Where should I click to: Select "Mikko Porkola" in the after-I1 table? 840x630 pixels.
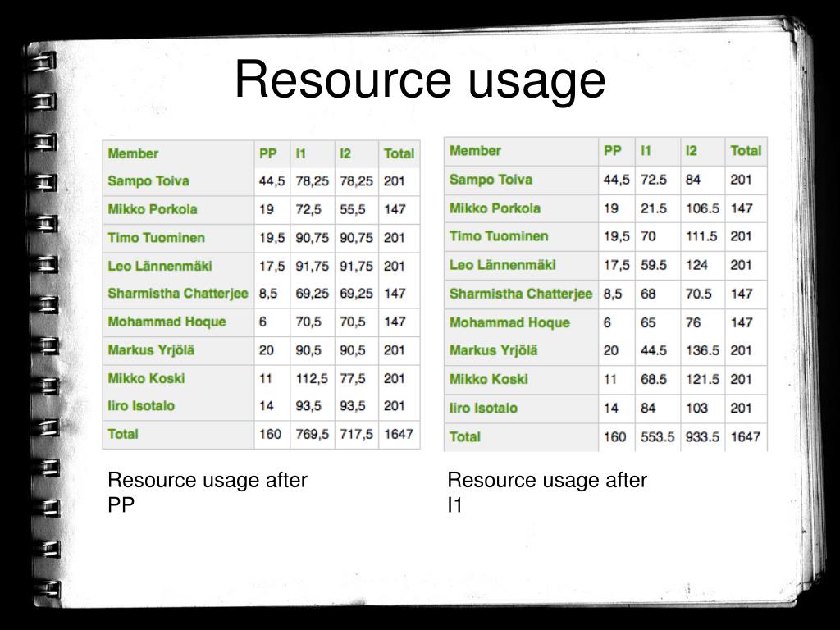click(495, 208)
